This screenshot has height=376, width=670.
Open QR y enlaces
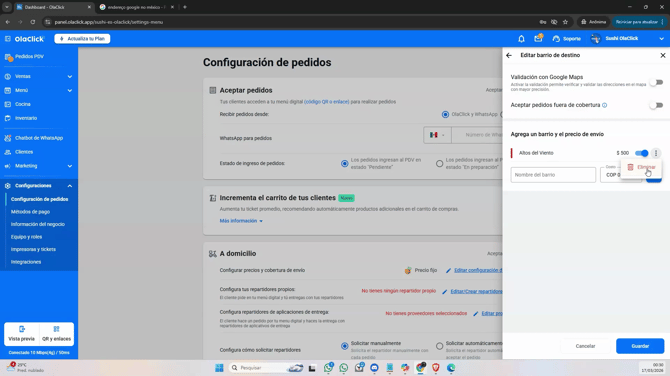pos(56,334)
